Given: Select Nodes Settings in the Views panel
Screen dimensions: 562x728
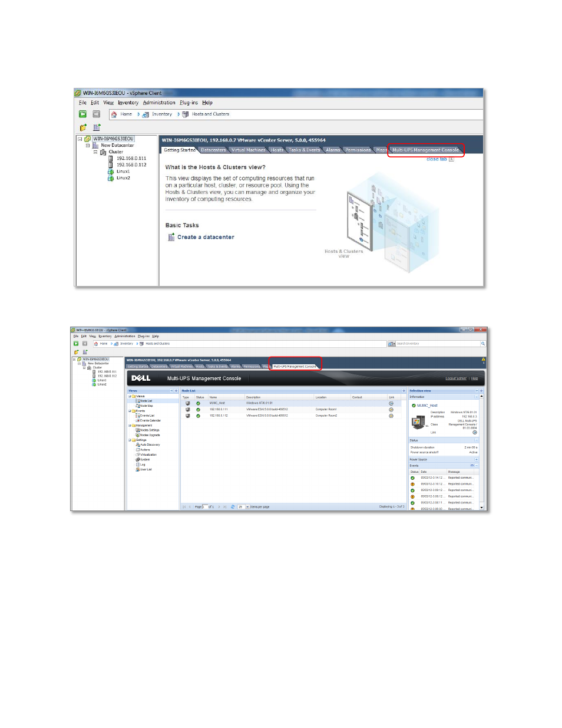Looking at the screenshot, I should 150,430.
